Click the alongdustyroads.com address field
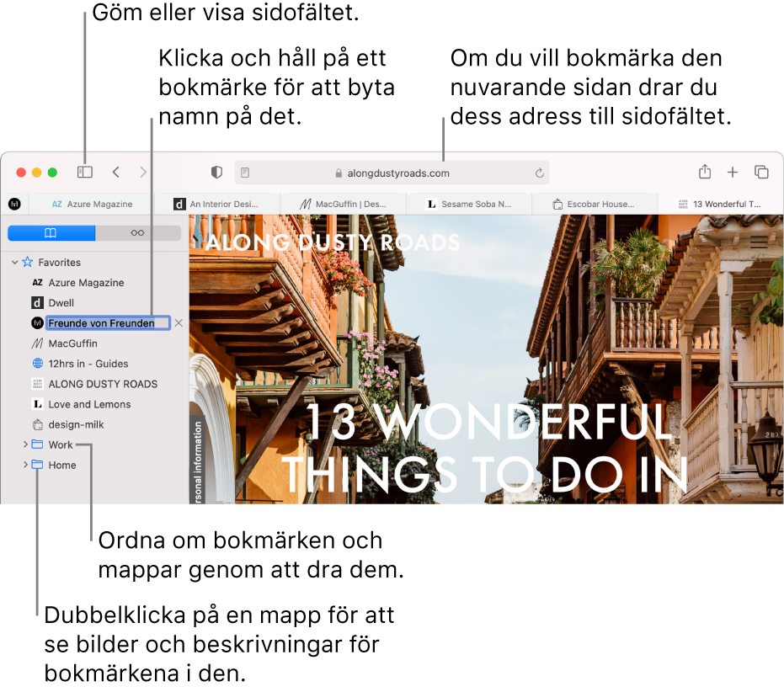Screen dimensions: 784x692 click(x=392, y=173)
